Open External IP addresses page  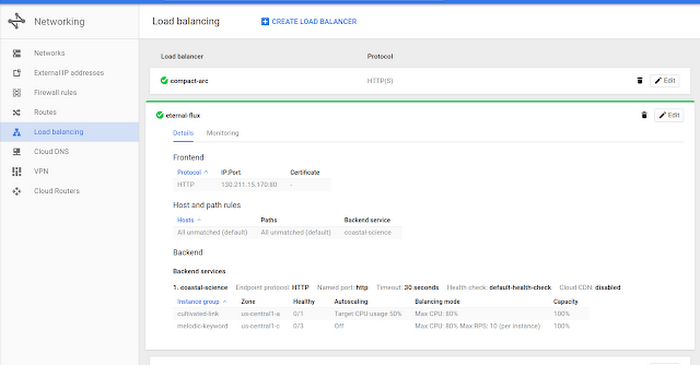pyautogui.click(x=69, y=73)
